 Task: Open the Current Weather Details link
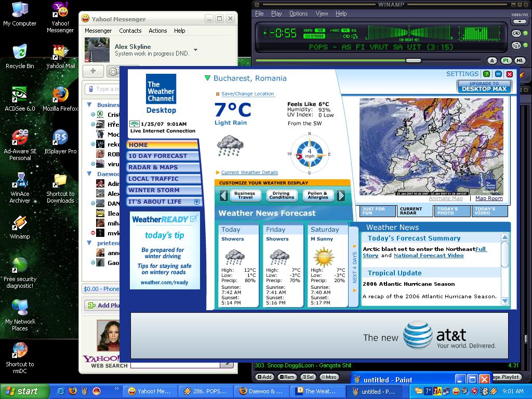tap(249, 172)
